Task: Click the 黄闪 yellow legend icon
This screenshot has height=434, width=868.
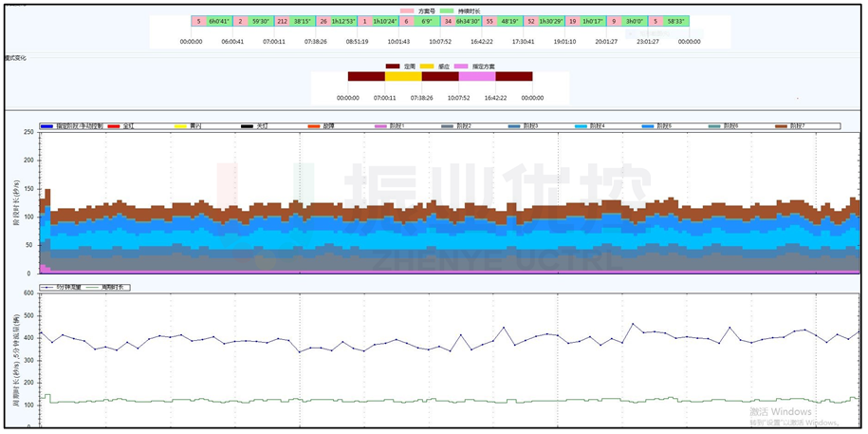Action: 181,126
